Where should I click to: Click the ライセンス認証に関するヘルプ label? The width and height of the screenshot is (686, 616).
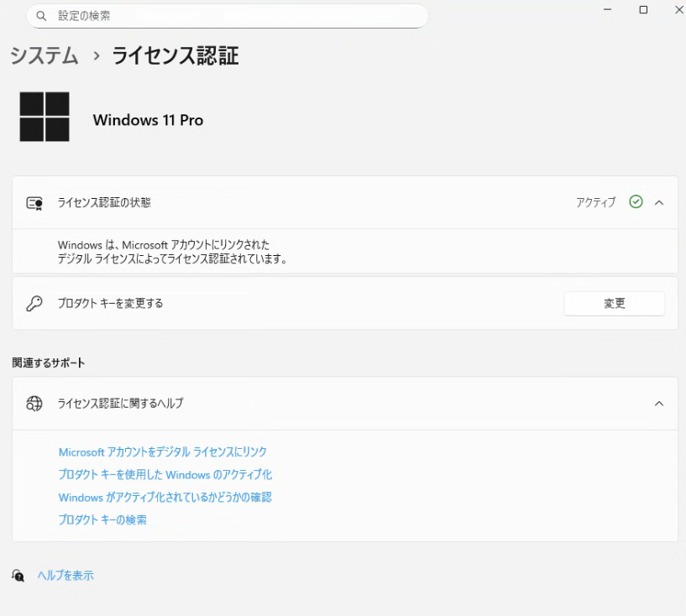(x=120, y=403)
